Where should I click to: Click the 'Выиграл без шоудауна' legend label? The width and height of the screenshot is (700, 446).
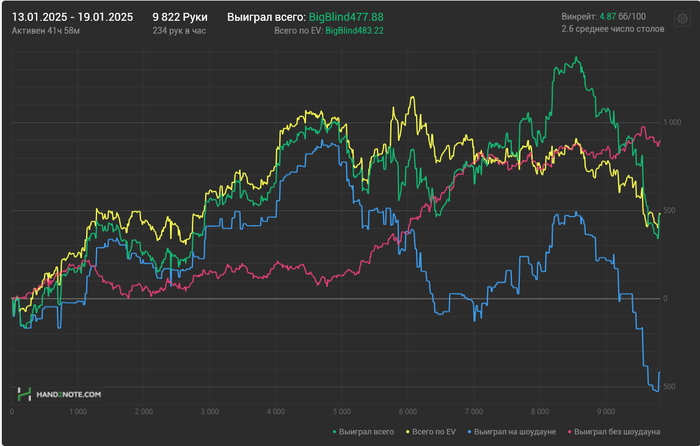point(617,432)
